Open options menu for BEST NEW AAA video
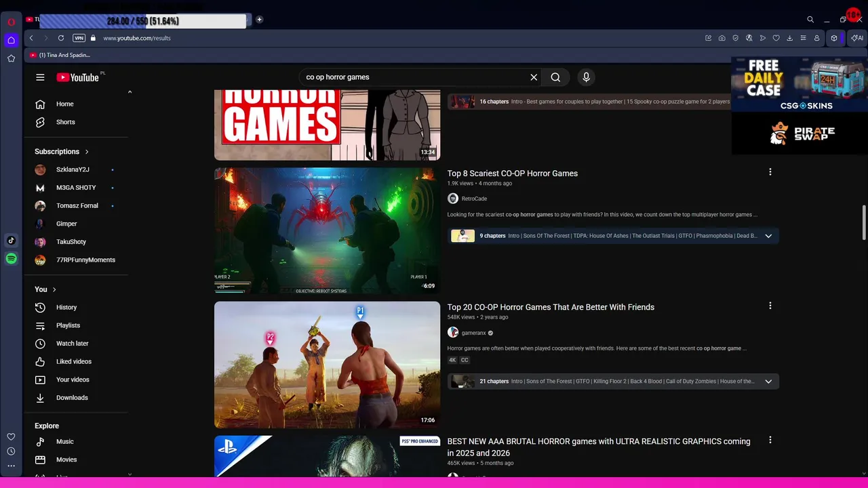Viewport: 868px width, 488px height. [x=770, y=440]
